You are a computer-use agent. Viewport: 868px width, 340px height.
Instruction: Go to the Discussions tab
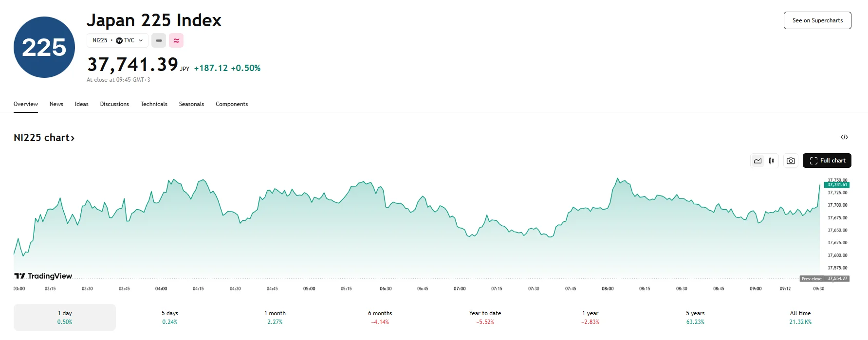point(114,104)
